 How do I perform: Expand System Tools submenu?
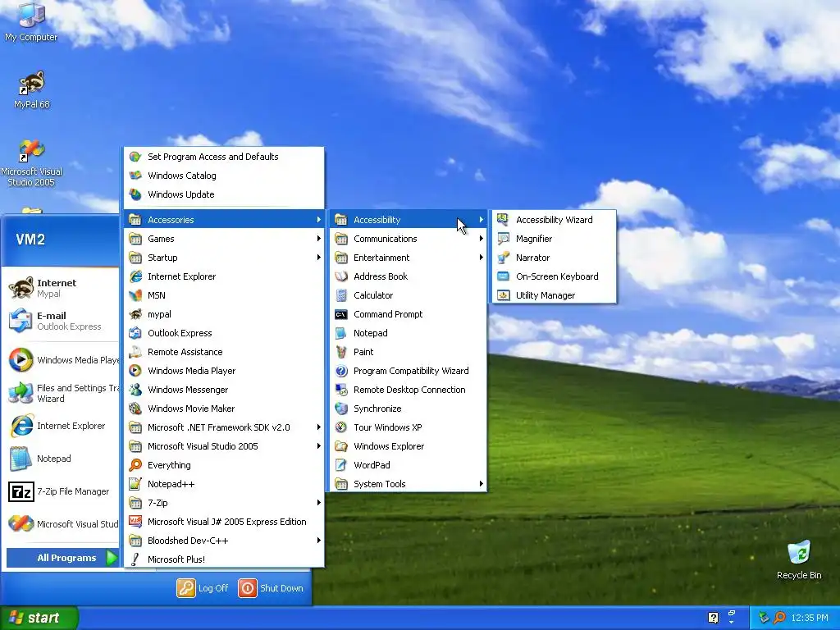(x=409, y=484)
